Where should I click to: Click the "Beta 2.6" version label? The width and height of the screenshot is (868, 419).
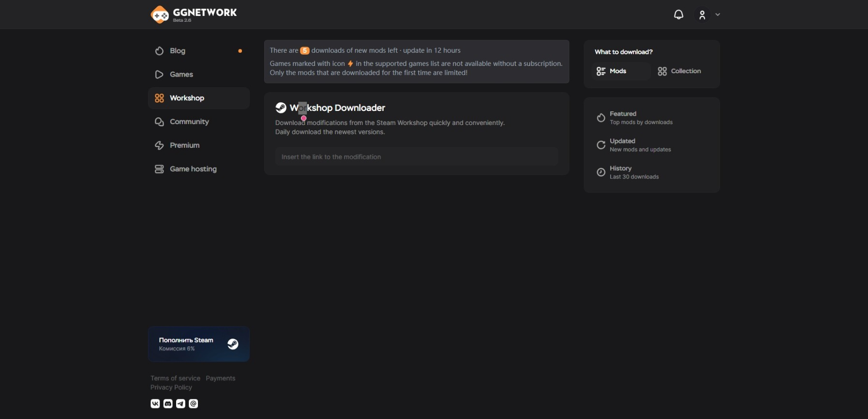182,20
